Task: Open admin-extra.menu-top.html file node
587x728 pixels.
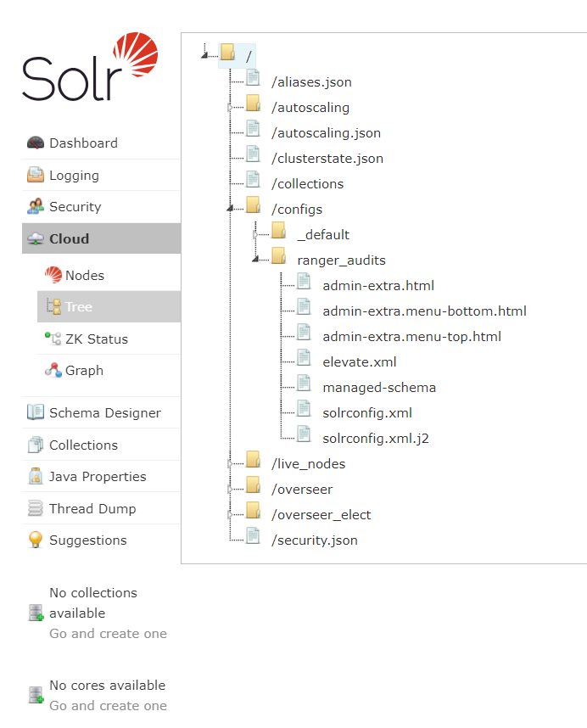Action: click(411, 337)
